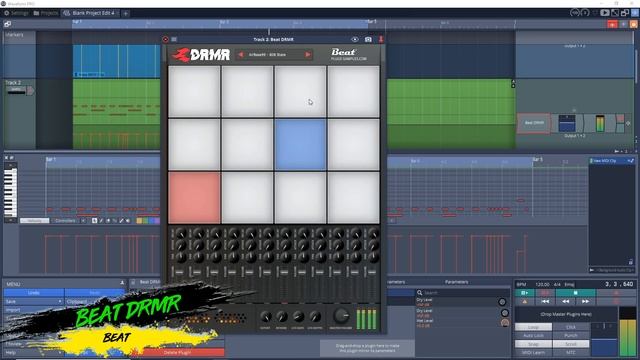Screen dimensions: 640x360
Task: Click the blue volume/pan plugin on Track 2
Action: point(567,124)
